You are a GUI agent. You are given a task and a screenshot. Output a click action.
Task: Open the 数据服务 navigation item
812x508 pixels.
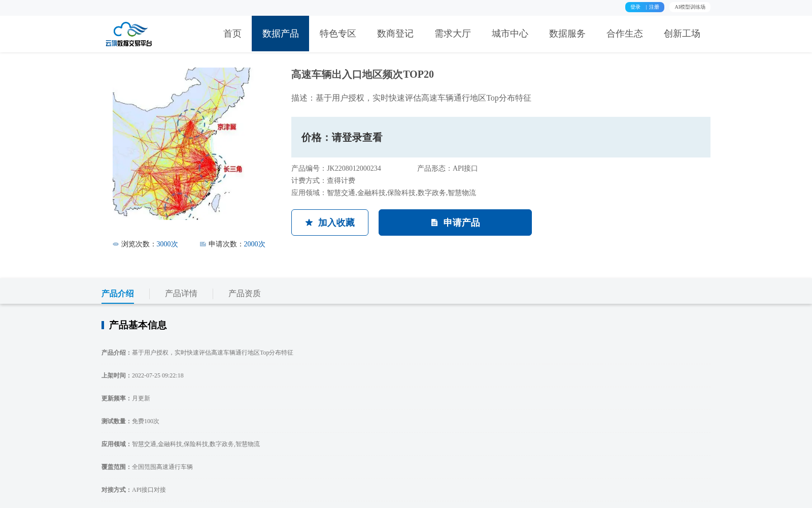tap(567, 34)
